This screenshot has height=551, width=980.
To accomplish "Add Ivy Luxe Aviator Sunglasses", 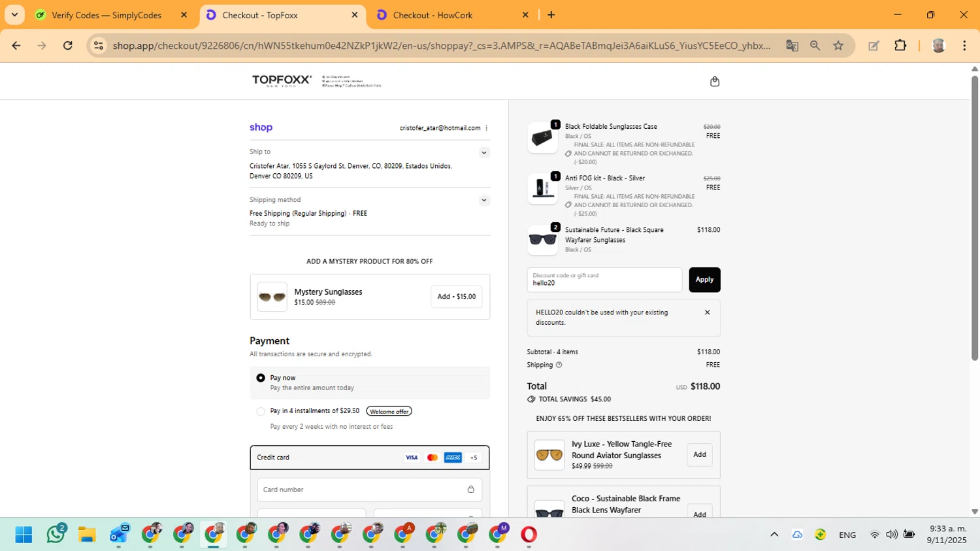I will coord(700,455).
